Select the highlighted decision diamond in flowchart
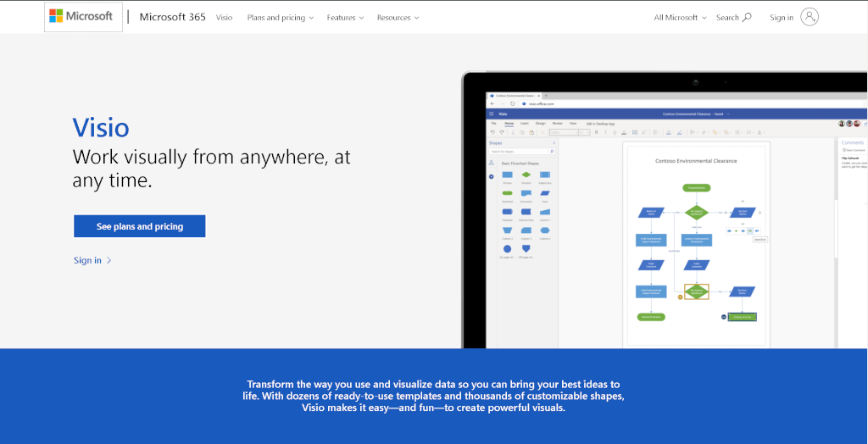 tap(697, 291)
